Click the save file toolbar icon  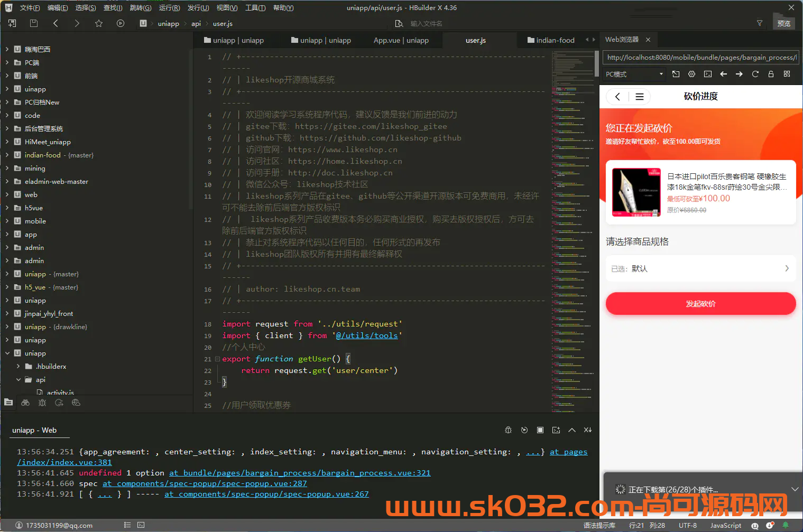[34, 23]
